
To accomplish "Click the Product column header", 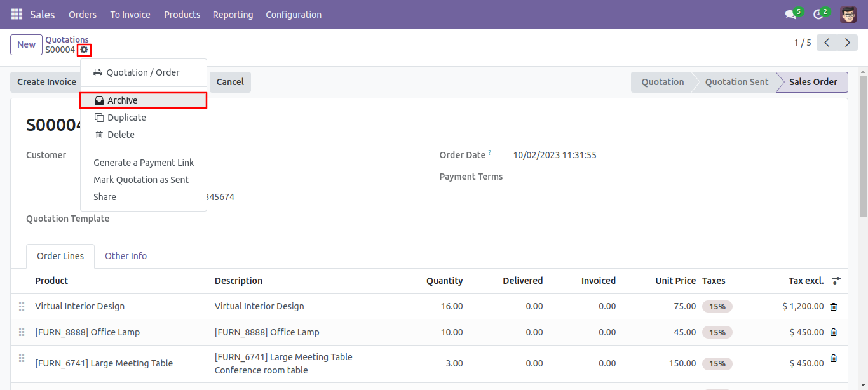I will (x=51, y=281).
